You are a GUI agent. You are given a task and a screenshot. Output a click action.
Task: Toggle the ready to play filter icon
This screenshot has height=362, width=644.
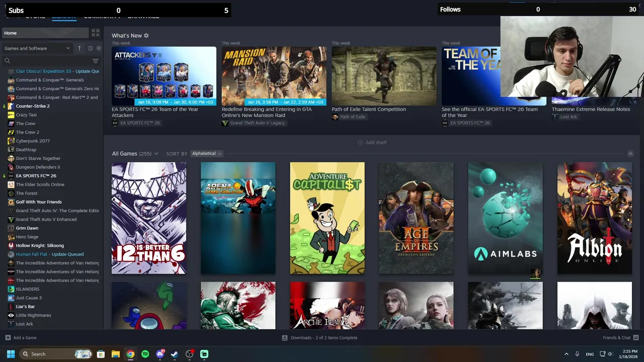pos(99,48)
